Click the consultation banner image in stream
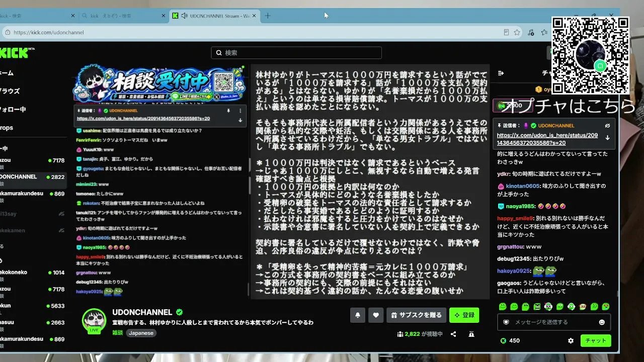The image size is (644, 362). point(159,83)
